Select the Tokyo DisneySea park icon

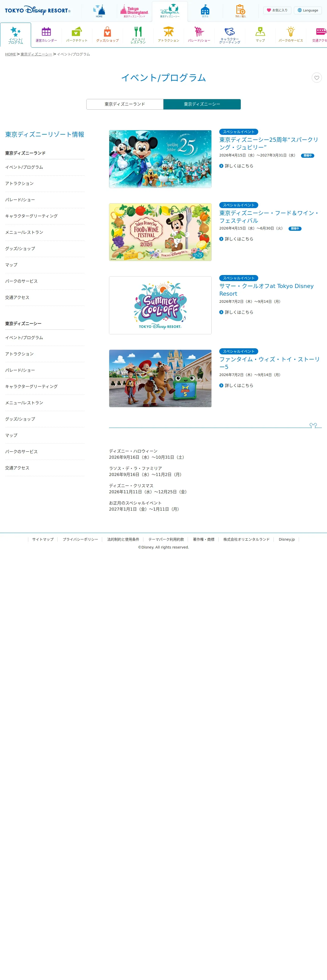point(170,11)
